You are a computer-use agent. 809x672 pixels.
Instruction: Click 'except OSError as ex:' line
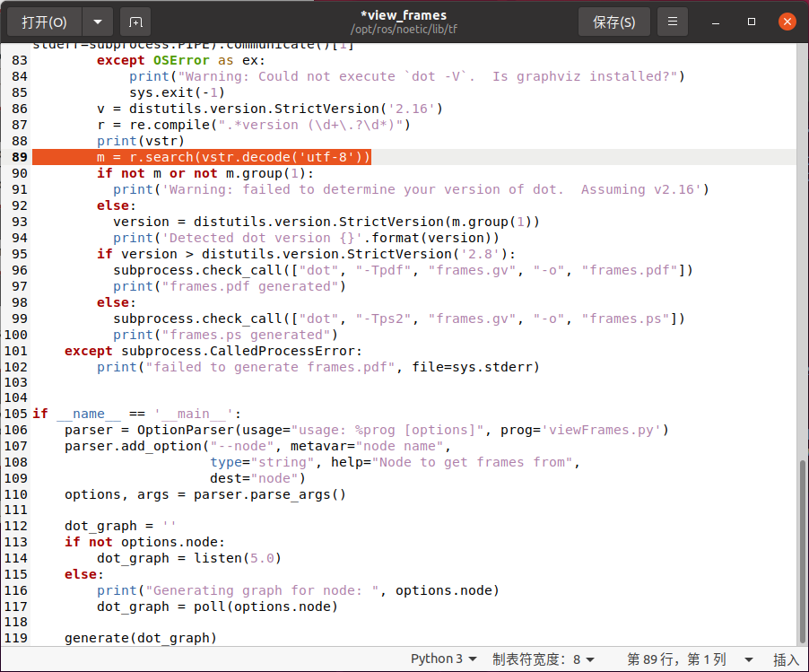[x=180, y=60]
